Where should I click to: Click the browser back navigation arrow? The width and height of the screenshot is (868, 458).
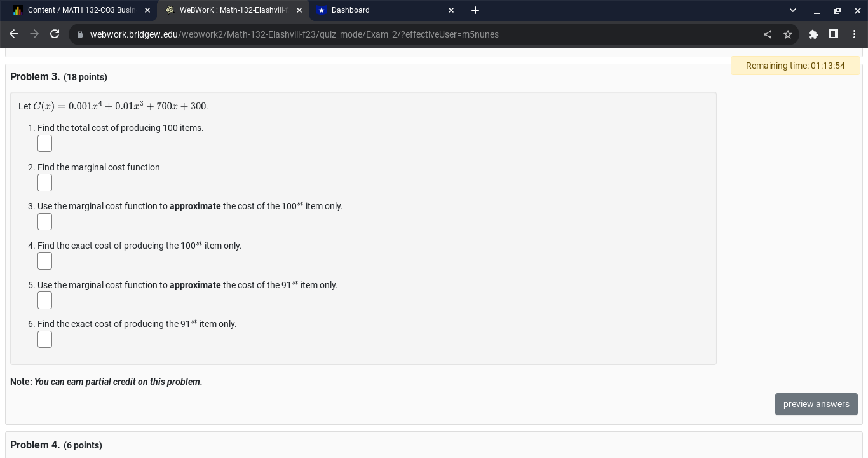point(14,34)
